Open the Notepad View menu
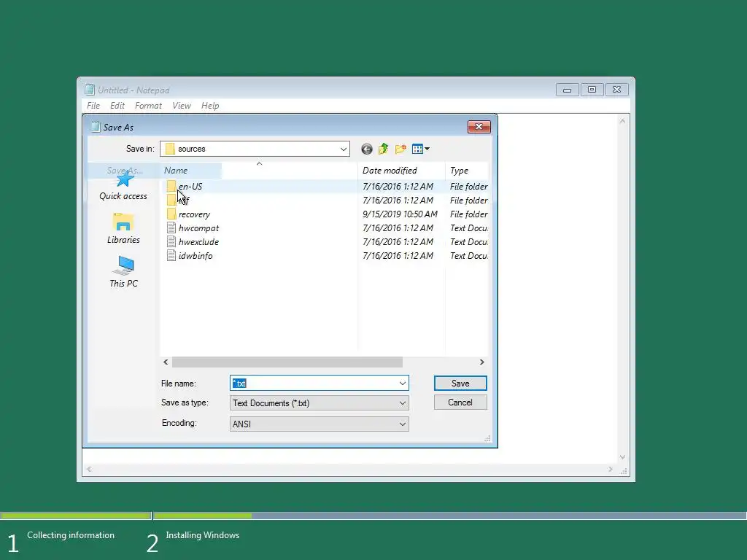The width and height of the screenshot is (747, 560). pyautogui.click(x=182, y=106)
